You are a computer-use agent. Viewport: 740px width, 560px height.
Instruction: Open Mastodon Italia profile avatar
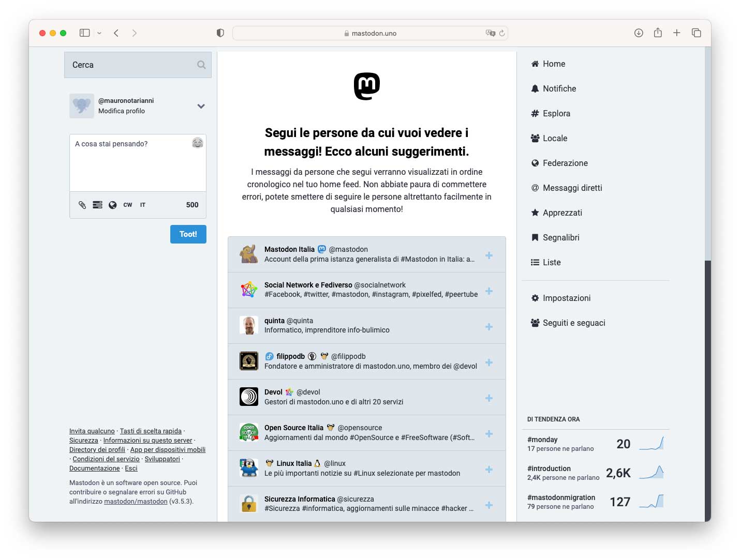tap(249, 254)
